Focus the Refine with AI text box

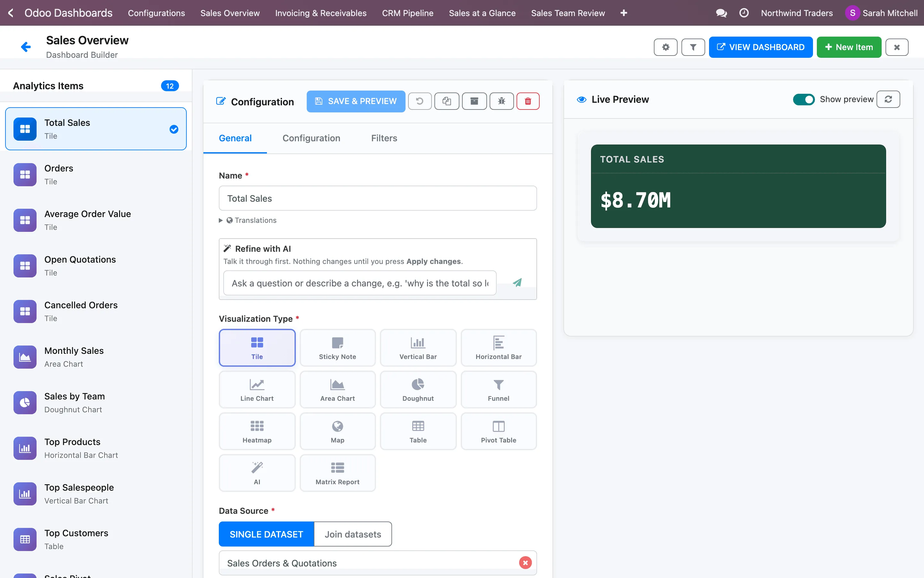tap(360, 283)
